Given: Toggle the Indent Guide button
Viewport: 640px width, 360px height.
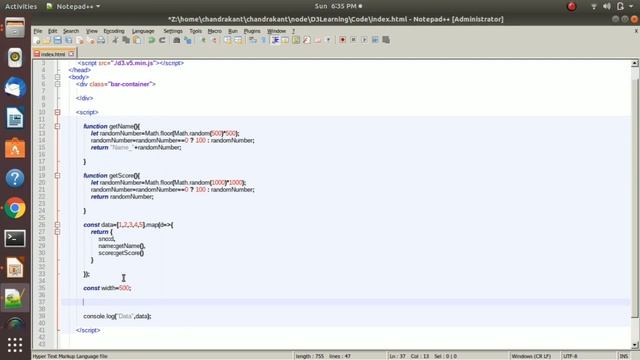Looking at the screenshot, I should point(275,40).
